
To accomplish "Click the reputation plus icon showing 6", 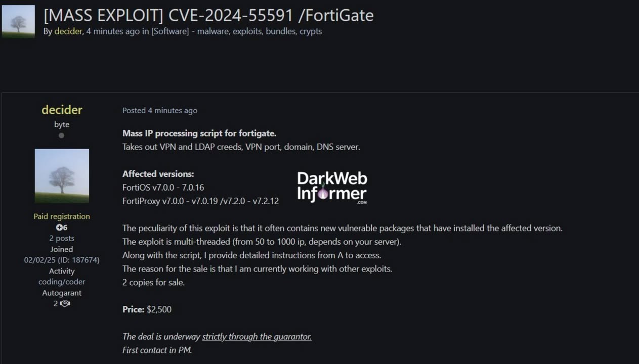I will tap(59, 227).
